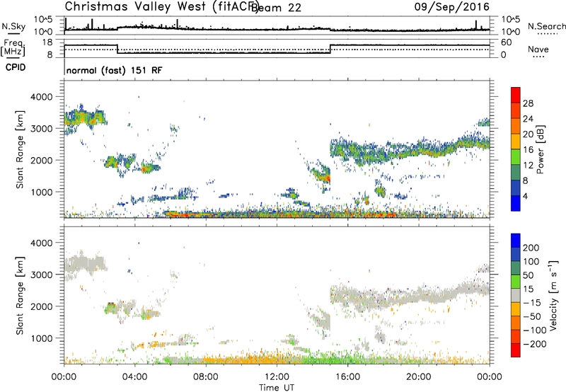Click the 'CPID' label
This screenshot has height=392, width=566.
pos(16,67)
